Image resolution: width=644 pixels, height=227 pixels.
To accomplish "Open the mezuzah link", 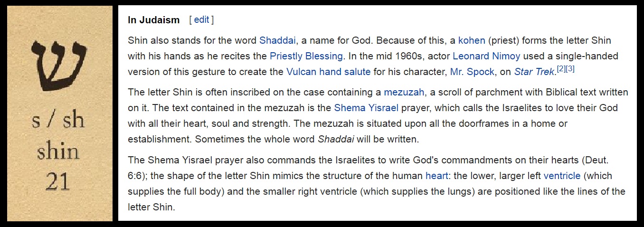I will point(404,92).
